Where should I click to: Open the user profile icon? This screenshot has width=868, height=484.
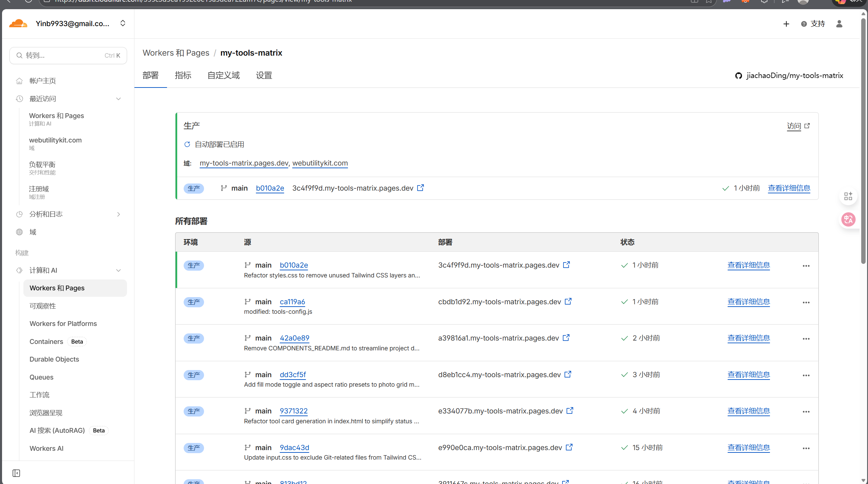[839, 24]
